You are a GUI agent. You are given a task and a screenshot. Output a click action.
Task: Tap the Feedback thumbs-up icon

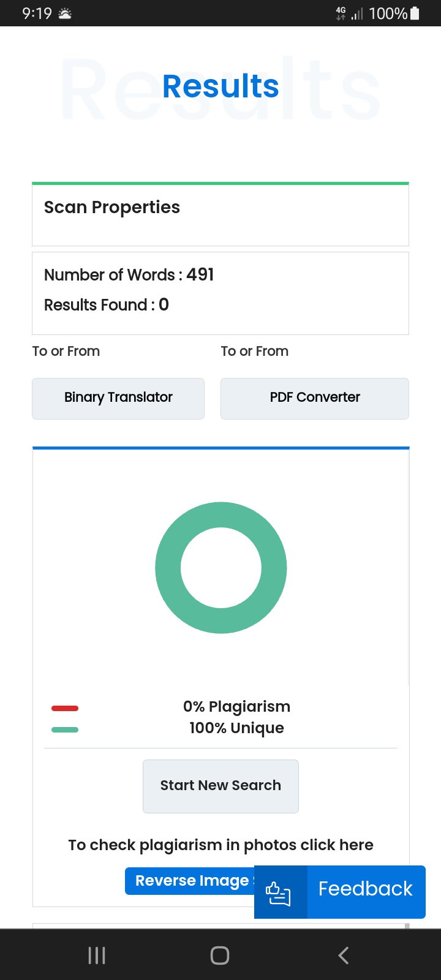(278, 892)
